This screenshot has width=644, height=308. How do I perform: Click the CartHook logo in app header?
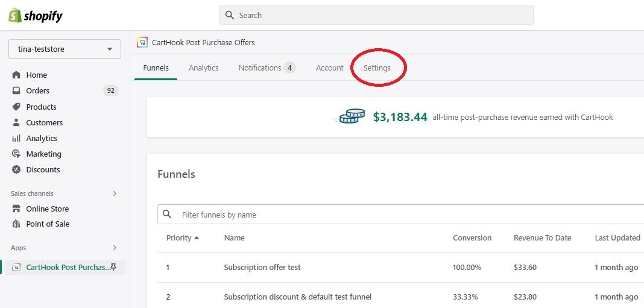click(142, 42)
